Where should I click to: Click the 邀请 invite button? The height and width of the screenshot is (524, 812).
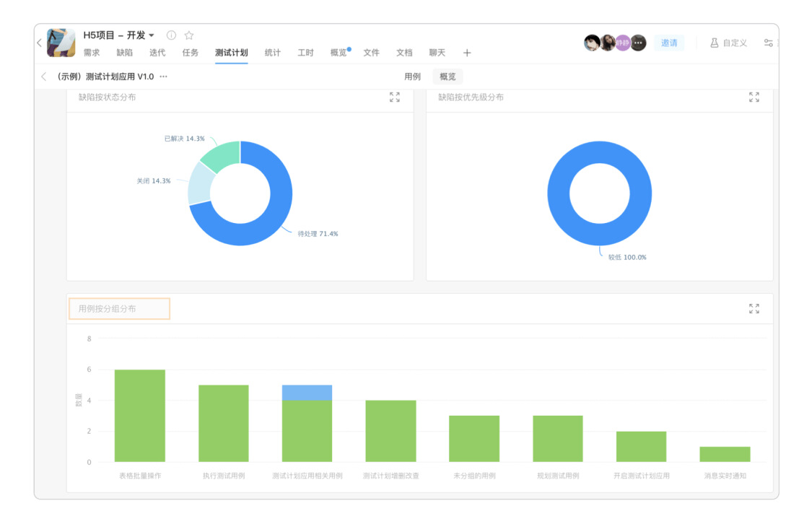coord(669,43)
